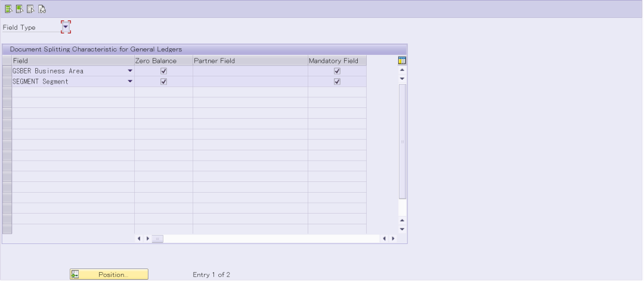Viewport: 644px width, 281px height.
Task: Click the SEGMENT Segment field text
Action: (x=41, y=81)
